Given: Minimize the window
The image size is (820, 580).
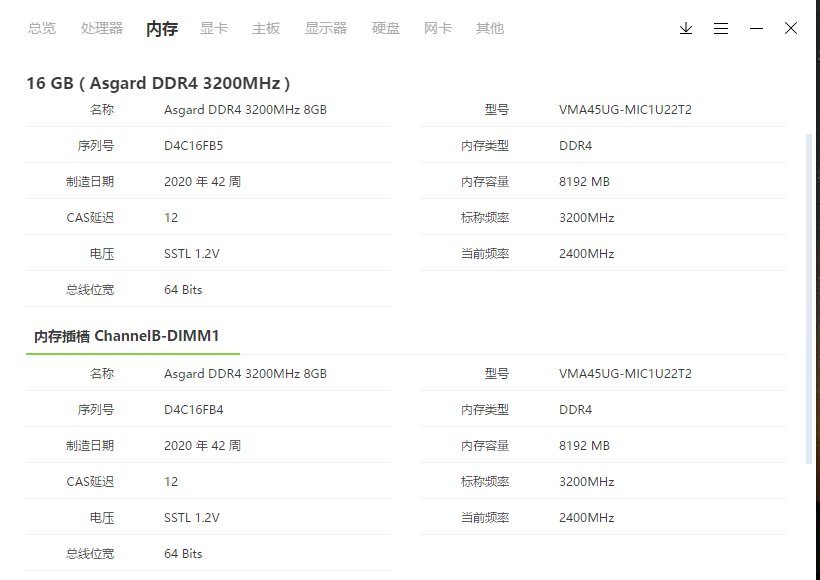Looking at the screenshot, I should pos(756,28).
